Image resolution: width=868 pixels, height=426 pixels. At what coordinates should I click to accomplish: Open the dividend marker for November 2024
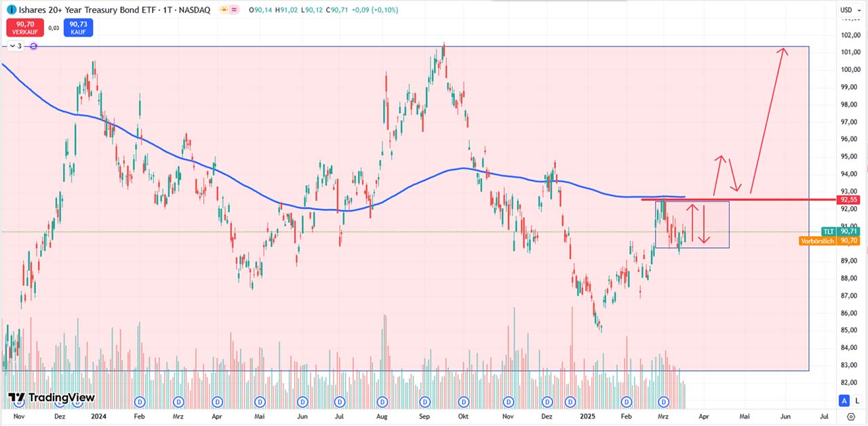509,401
